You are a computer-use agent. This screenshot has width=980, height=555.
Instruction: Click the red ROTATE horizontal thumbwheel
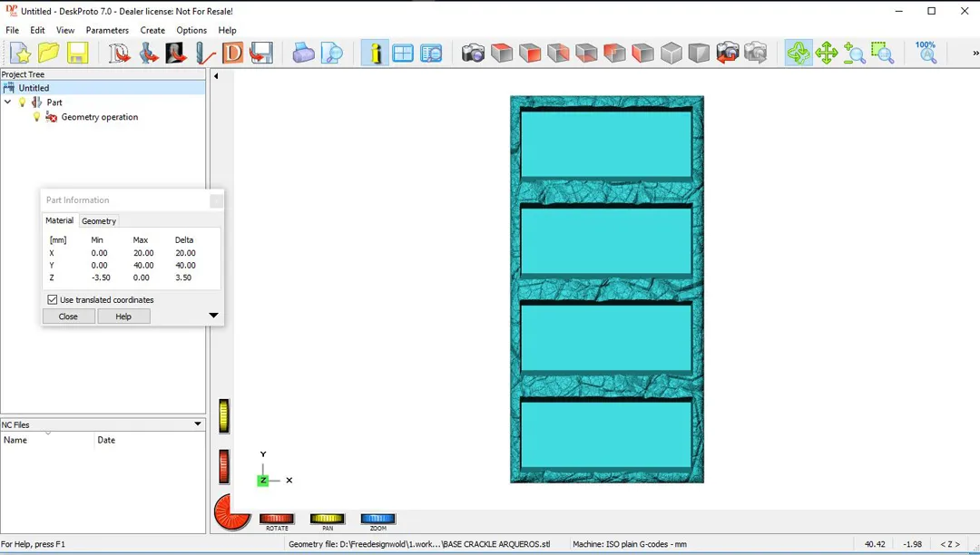[277, 519]
